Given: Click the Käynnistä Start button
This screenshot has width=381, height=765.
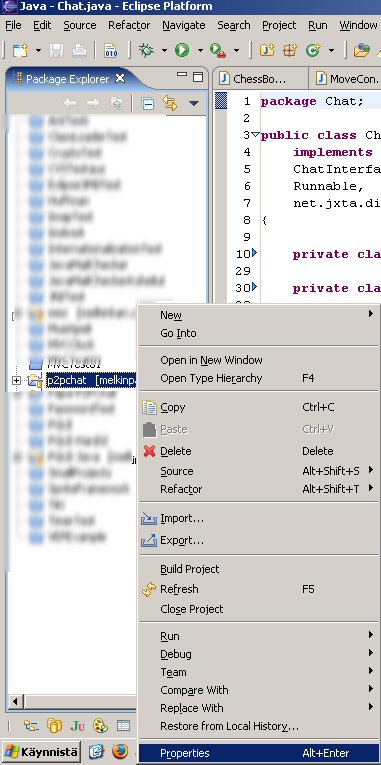Looking at the screenshot, I should [41, 751].
